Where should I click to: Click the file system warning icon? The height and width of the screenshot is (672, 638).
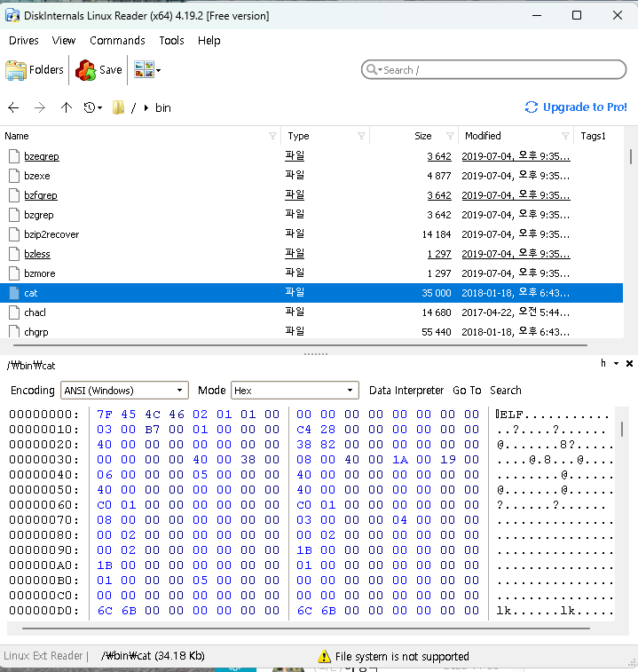pos(325,656)
